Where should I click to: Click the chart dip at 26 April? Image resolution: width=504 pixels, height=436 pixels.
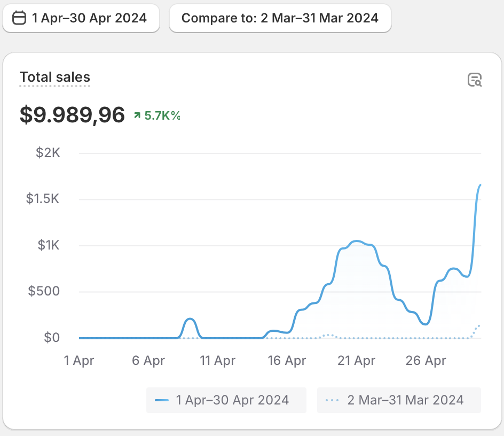(x=424, y=324)
